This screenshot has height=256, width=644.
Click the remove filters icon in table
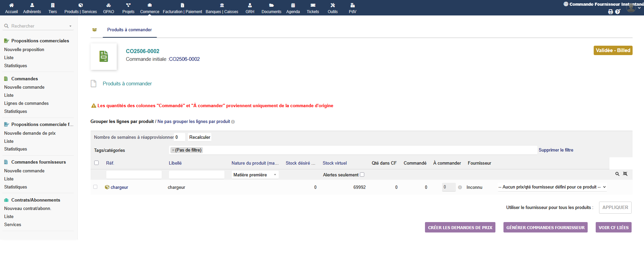[x=625, y=174]
